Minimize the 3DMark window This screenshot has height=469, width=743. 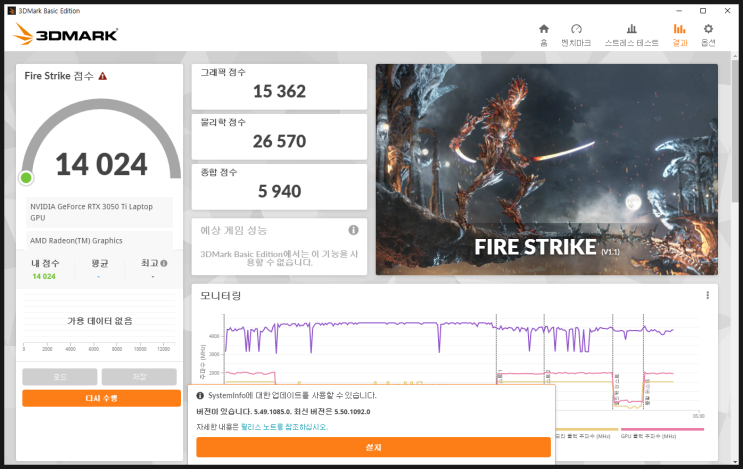point(679,10)
